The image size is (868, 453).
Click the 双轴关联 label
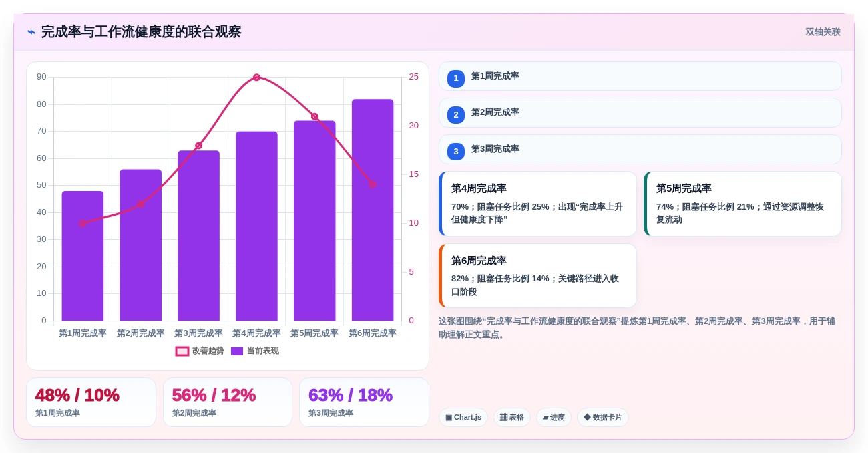click(x=823, y=32)
